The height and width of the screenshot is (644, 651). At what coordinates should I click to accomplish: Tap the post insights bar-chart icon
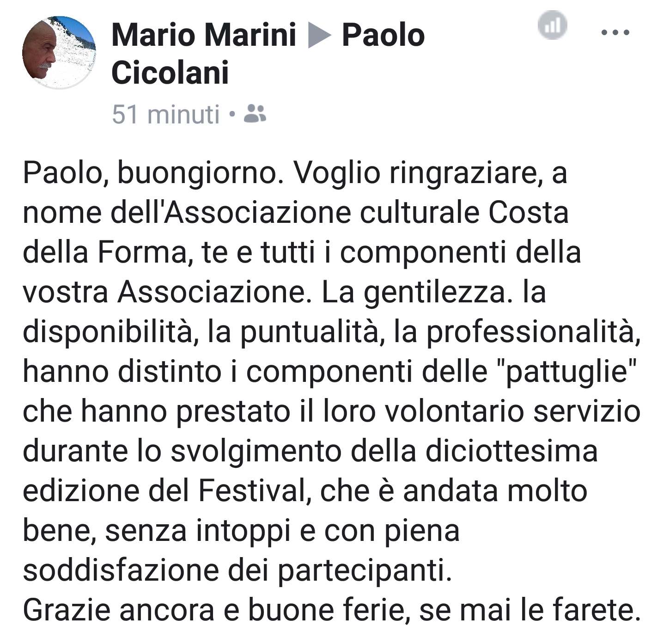[x=553, y=25]
